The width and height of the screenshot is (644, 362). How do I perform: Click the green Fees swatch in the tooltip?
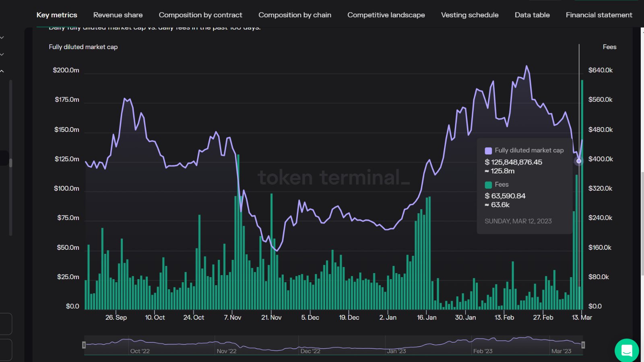click(488, 185)
